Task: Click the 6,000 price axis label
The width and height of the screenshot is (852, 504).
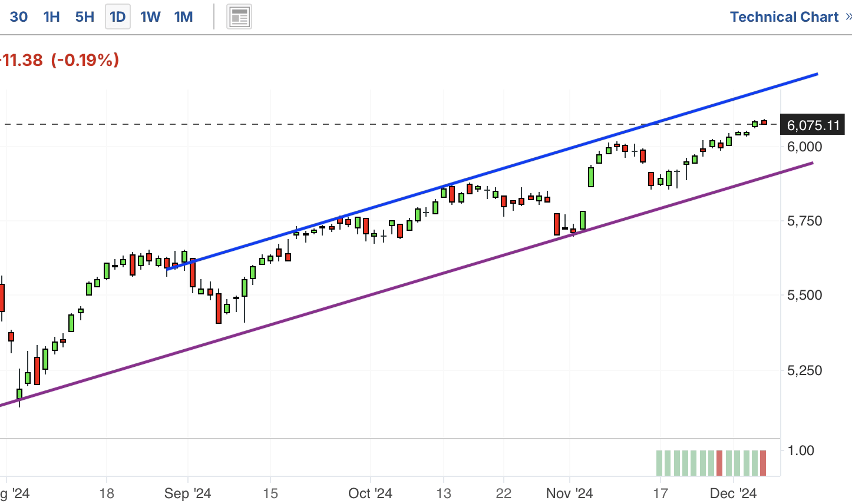Action: click(804, 146)
